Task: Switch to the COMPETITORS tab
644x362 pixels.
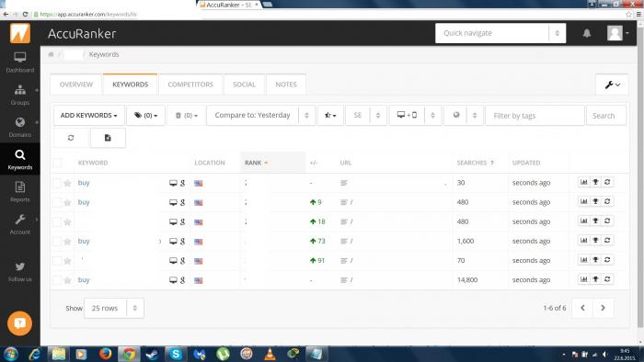Action: coord(190,85)
